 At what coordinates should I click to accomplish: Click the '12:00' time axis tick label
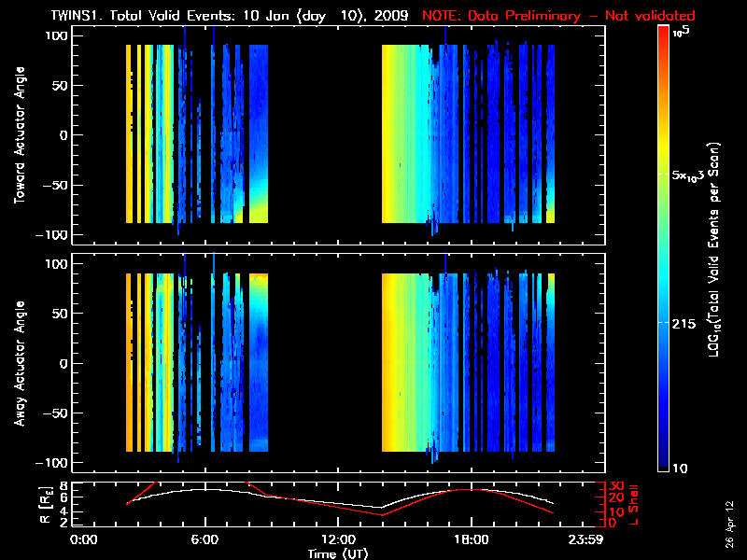coord(337,540)
